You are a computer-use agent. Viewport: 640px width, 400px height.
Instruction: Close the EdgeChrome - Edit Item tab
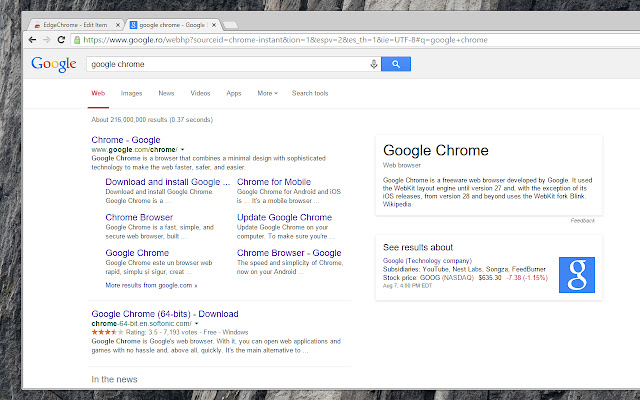point(118,25)
